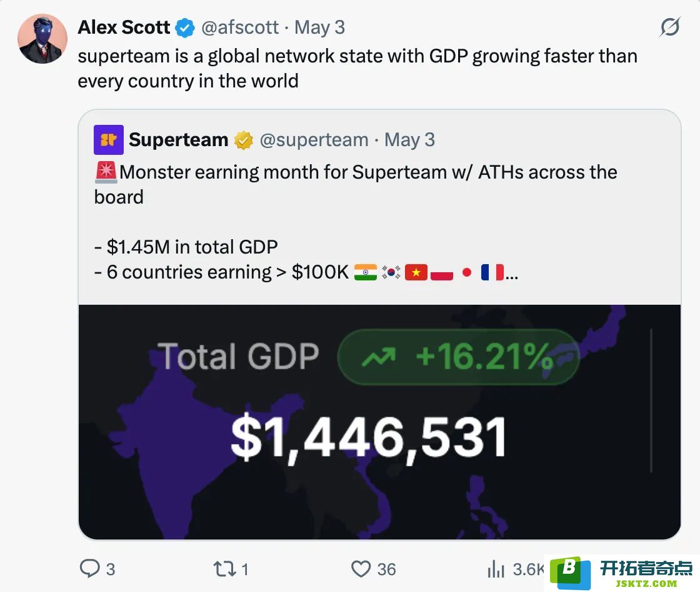
Task: Click the Superteam account name
Action: click(x=179, y=140)
